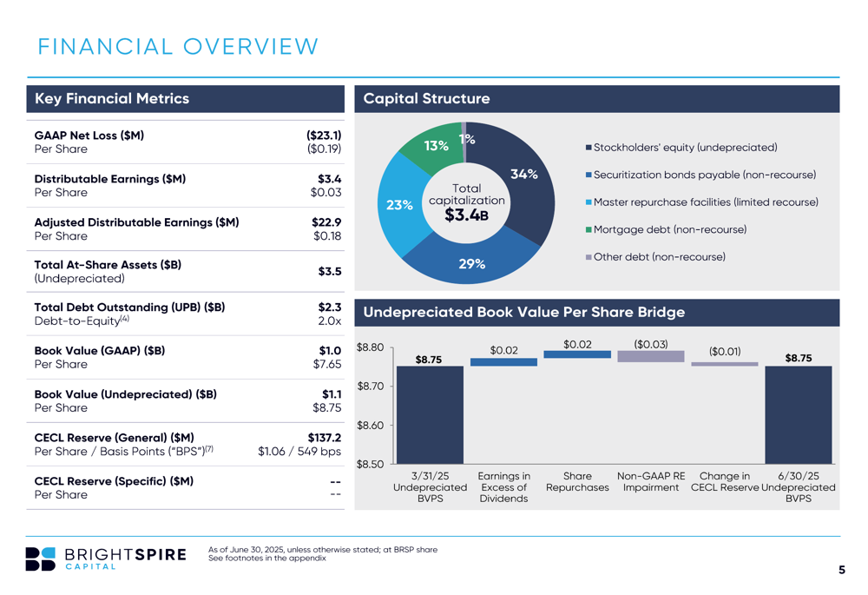
Task: Select the 6/30/25 Undepreciated BVPS bar
Action: 799,415
